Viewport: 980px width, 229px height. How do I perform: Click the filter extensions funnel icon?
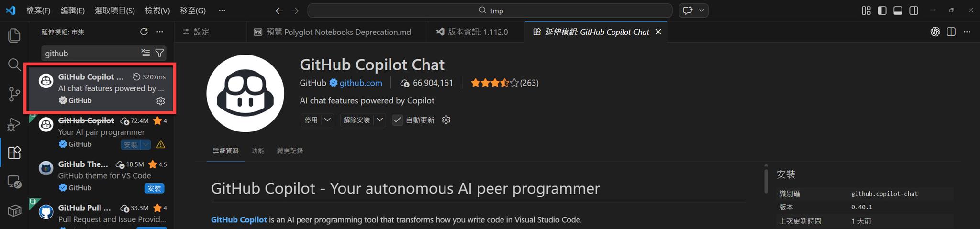click(160, 53)
